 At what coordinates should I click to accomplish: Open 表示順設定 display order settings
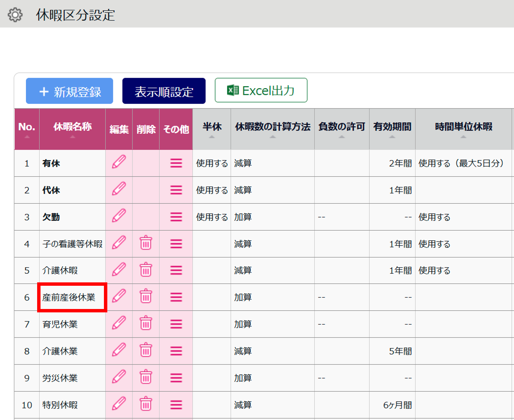(164, 91)
